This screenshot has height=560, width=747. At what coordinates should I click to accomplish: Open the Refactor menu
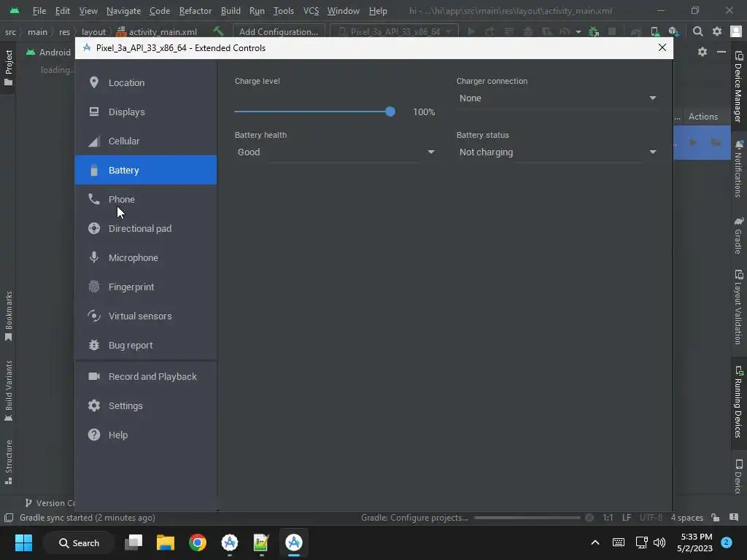pyautogui.click(x=196, y=10)
